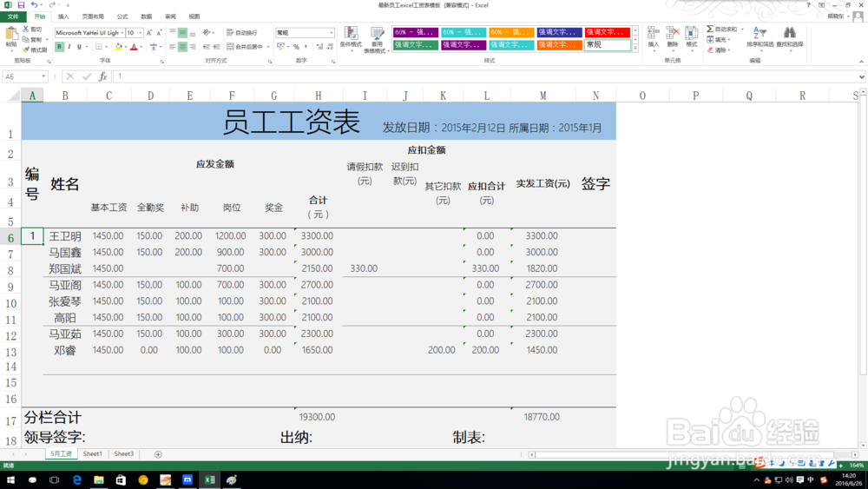
Task: Select column H header
Action: [x=319, y=96]
